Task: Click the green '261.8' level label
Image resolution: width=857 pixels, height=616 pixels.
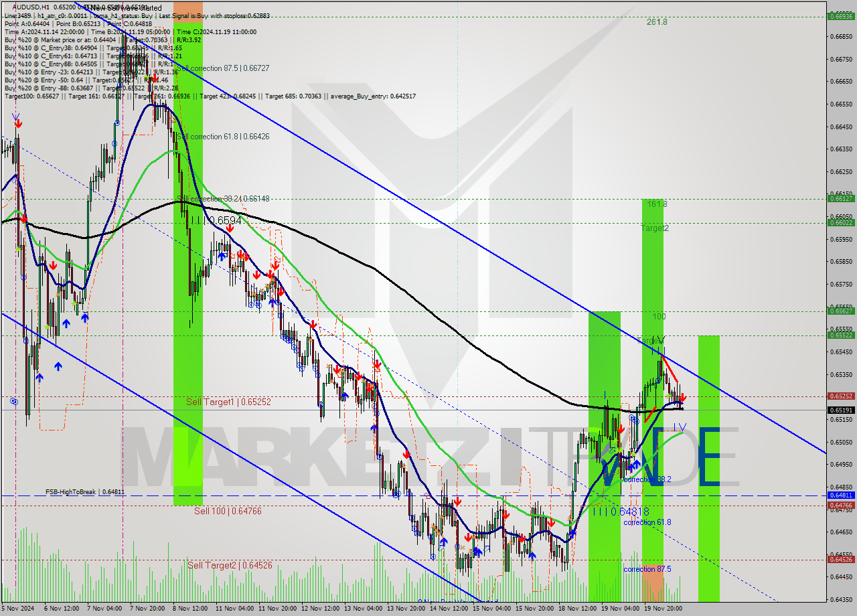Action: pos(657,21)
